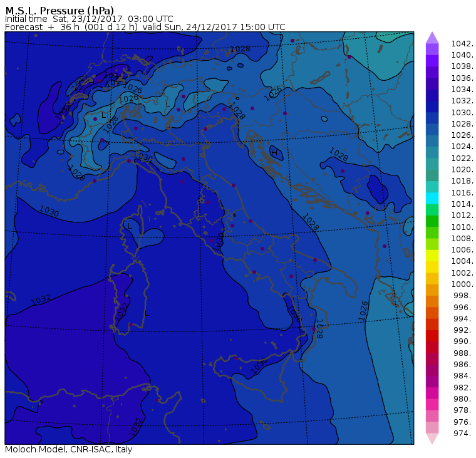The image size is (476, 458).
Task: Click the purple upward arrow atop the color scale
Action: 432,38
